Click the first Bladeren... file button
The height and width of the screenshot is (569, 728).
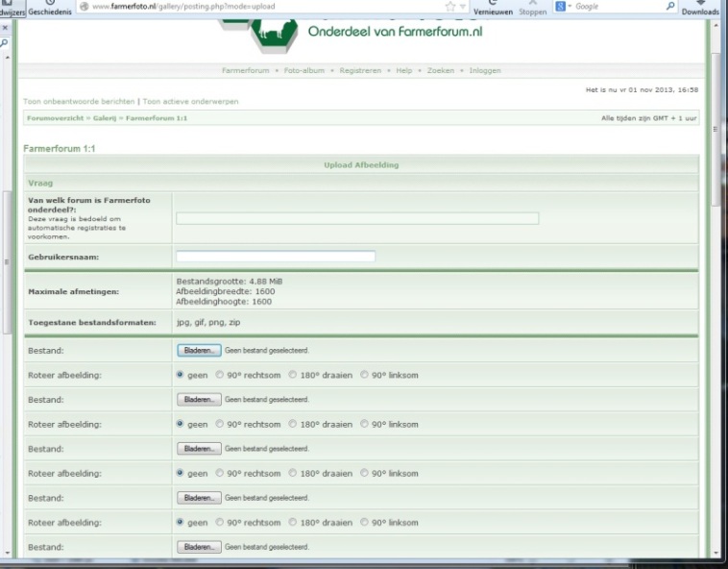(x=199, y=351)
